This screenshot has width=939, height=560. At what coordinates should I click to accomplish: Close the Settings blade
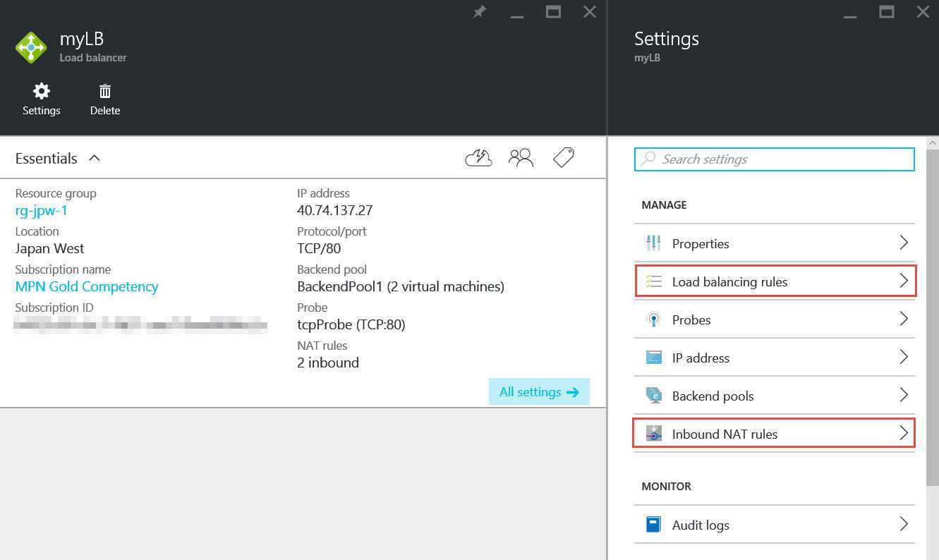pyautogui.click(x=923, y=12)
